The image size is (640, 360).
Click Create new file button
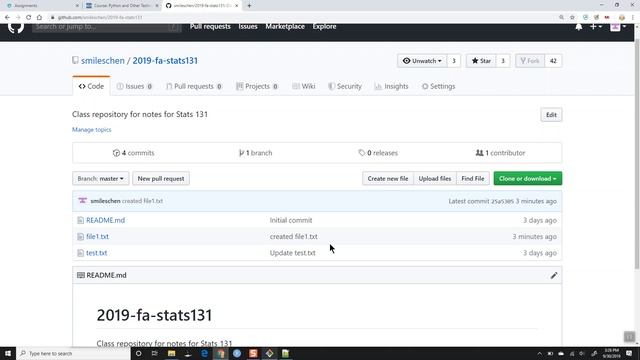tap(388, 178)
